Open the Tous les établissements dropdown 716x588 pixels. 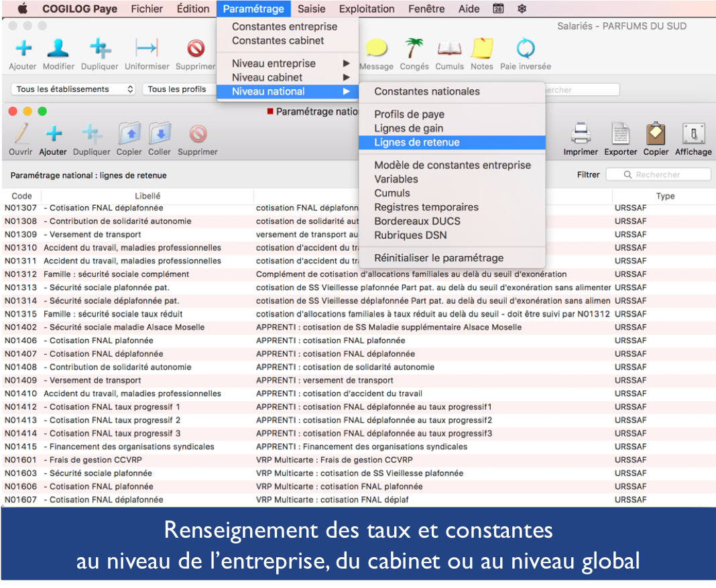tap(73, 89)
